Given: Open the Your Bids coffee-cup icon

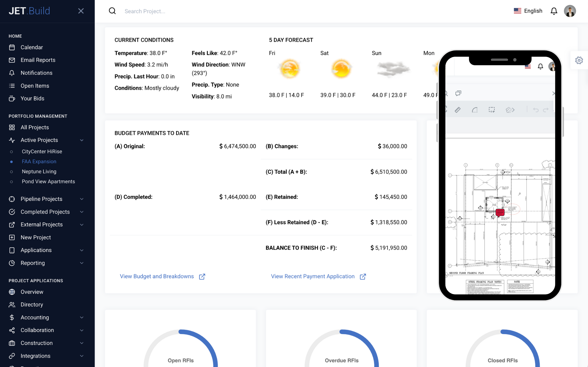Looking at the screenshot, I should pyautogui.click(x=12, y=98).
